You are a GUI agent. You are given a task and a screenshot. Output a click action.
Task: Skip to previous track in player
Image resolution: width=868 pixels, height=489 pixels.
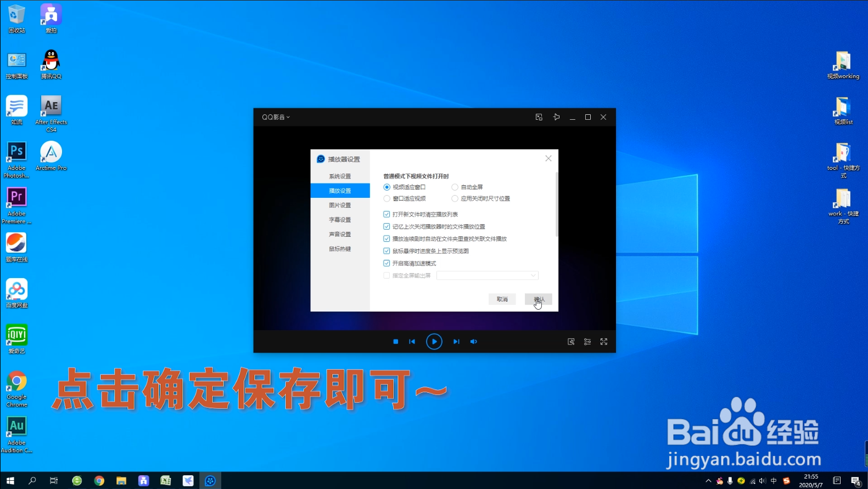coord(412,342)
